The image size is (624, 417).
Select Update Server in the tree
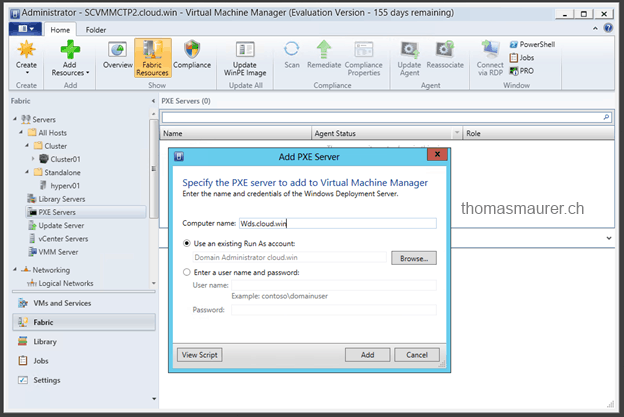[56, 226]
